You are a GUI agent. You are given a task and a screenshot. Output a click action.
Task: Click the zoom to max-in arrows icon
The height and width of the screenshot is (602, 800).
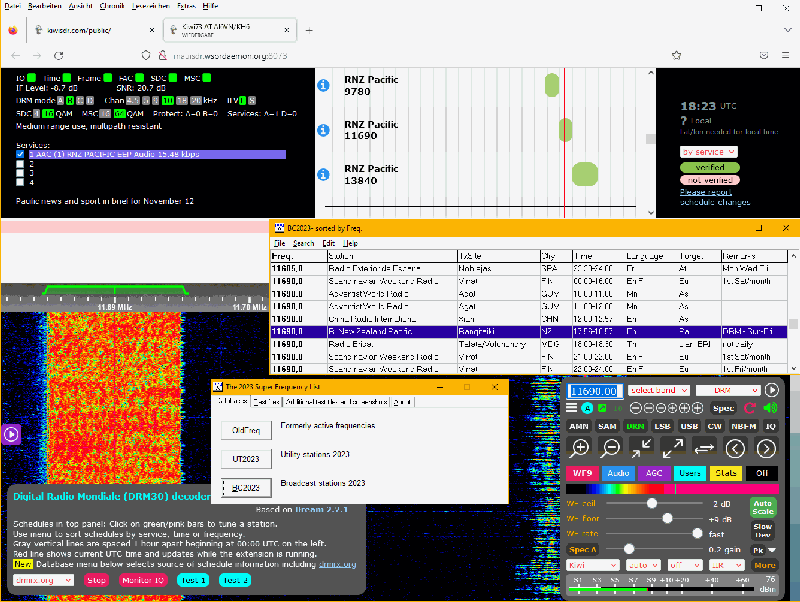tap(642, 449)
